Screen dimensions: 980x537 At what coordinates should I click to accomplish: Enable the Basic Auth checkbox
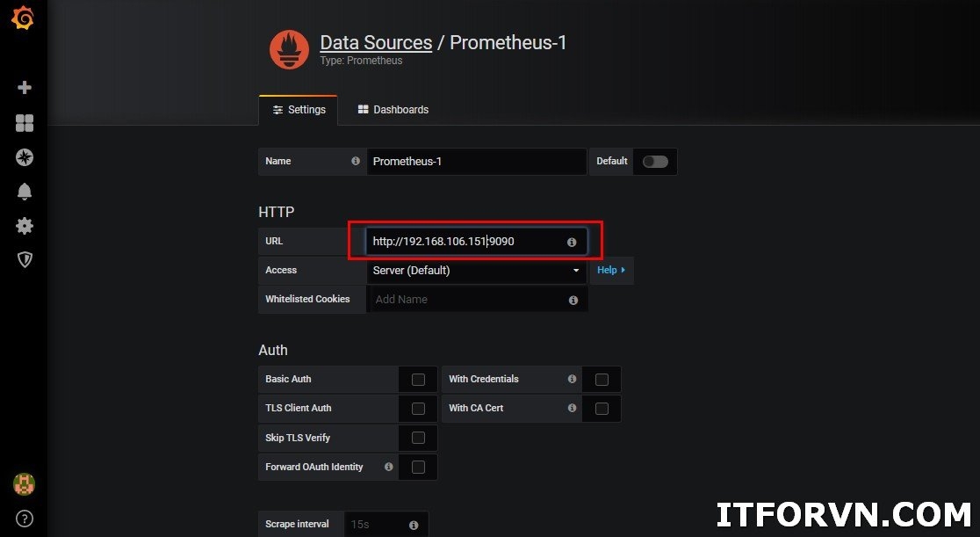pos(418,379)
